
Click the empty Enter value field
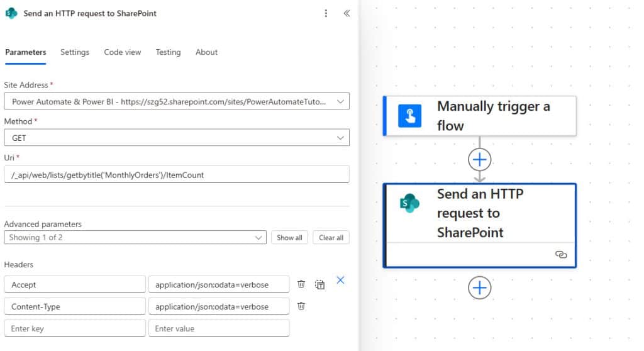pyautogui.click(x=219, y=328)
